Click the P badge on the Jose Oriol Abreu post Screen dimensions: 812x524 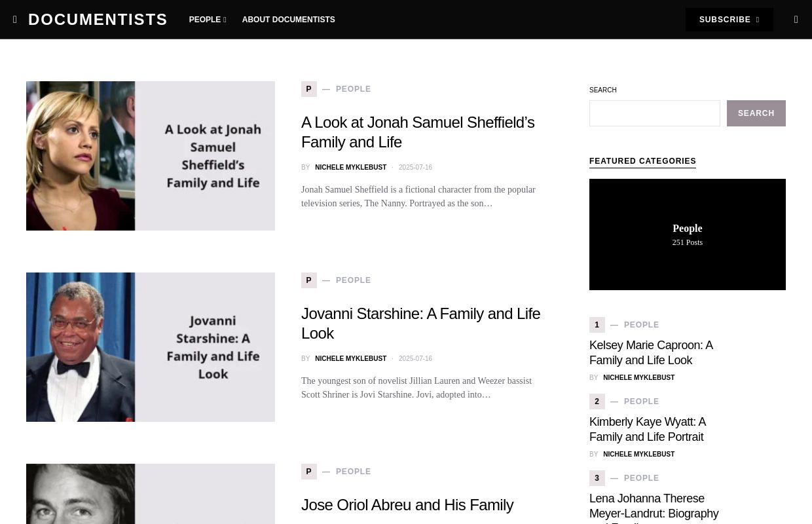pos(308,472)
